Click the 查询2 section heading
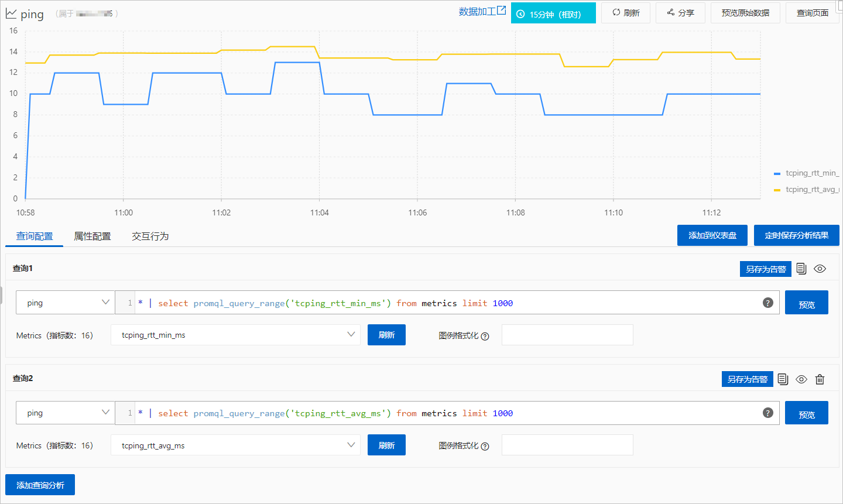 (23, 378)
